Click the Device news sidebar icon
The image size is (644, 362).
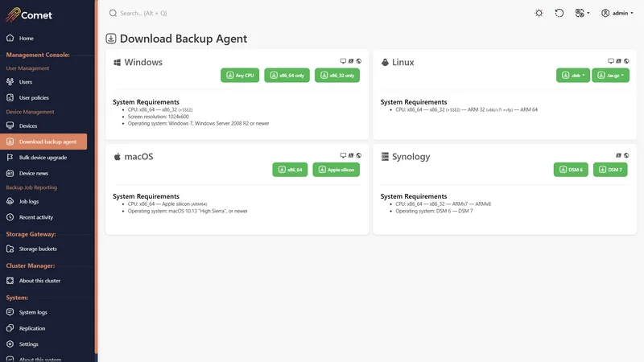pos(10,173)
